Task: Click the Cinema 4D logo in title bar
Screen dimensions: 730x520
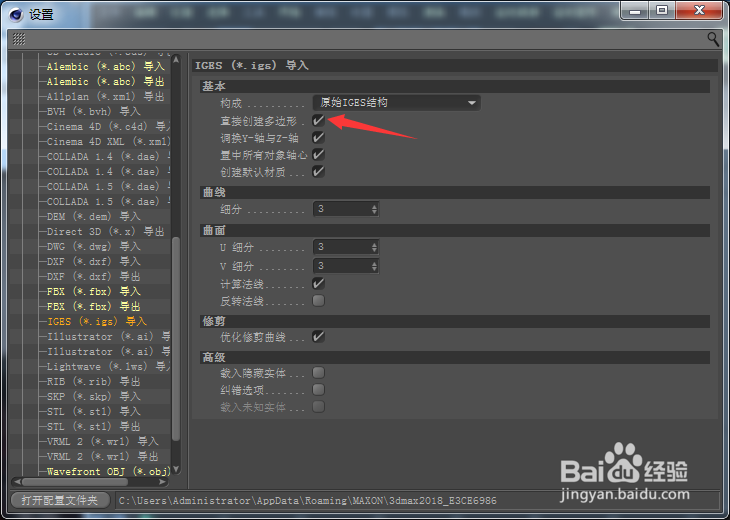Action: click(x=16, y=14)
